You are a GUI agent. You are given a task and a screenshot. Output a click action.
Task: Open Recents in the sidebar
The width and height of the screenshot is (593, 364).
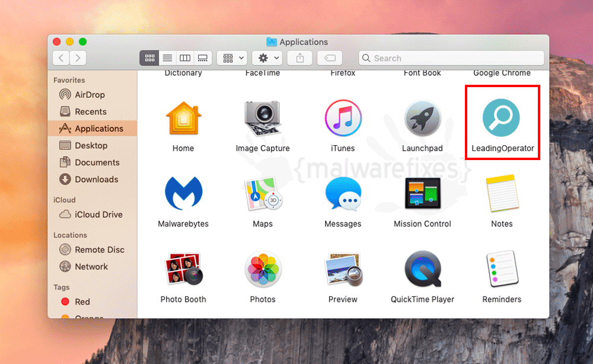(x=93, y=111)
